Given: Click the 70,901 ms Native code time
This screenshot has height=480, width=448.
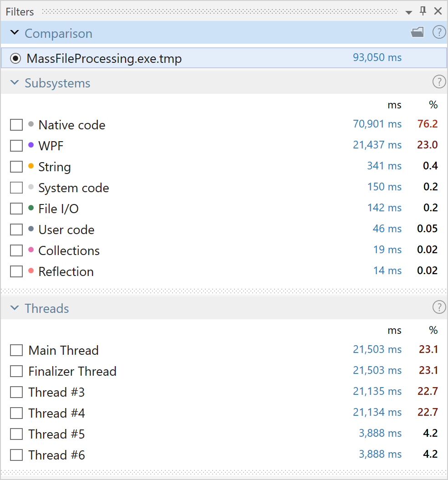Looking at the screenshot, I should pyautogui.click(x=377, y=124).
